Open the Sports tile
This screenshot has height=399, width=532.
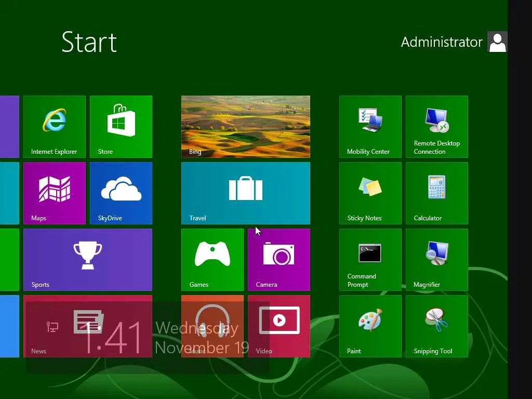[x=87, y=260]
